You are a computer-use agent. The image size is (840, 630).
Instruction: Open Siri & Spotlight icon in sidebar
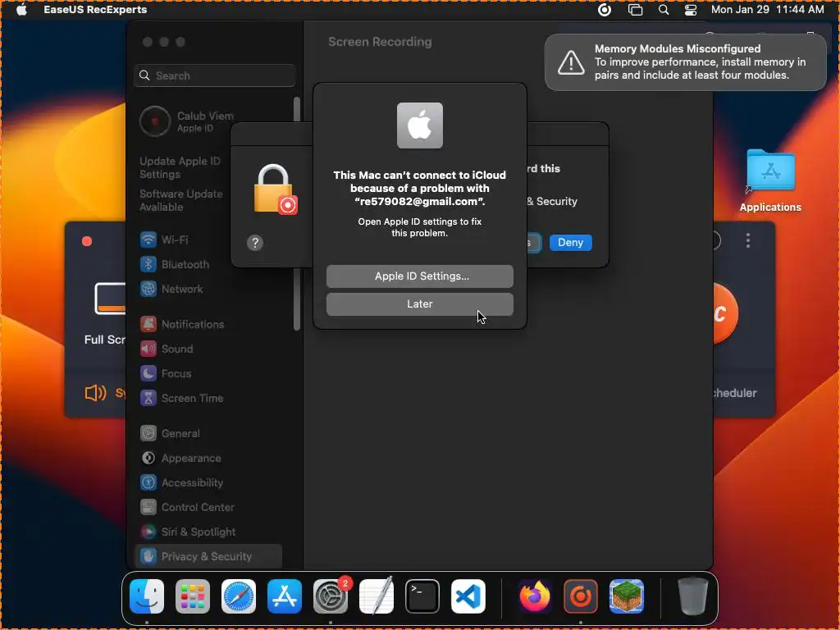[x=148, y=532]
